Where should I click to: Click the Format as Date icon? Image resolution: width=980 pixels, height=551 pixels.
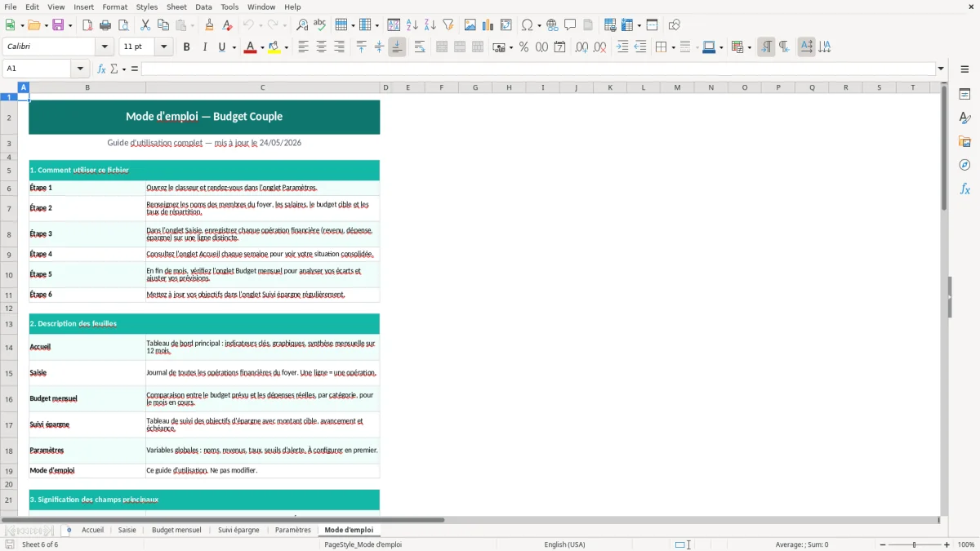pyautogui.click(x=559, y=47)
